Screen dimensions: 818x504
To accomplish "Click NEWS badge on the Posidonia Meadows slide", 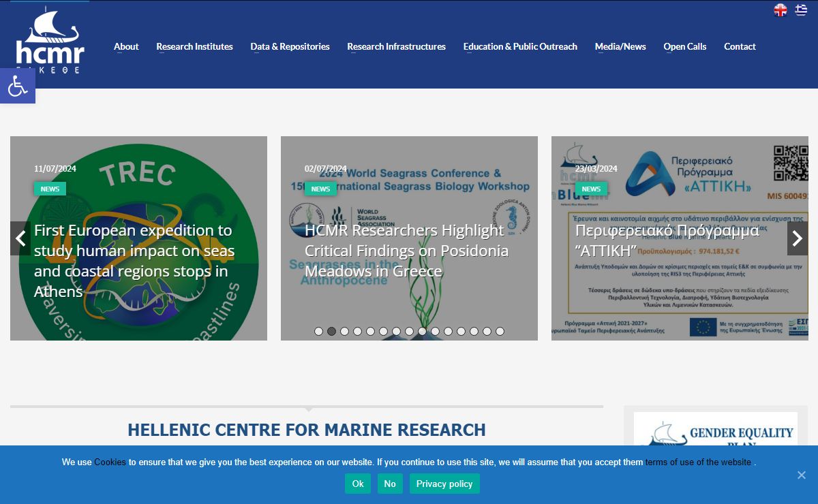I will tap(320, 189).
